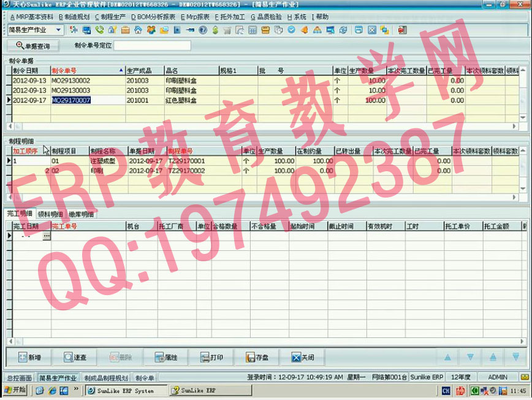Click the 打印 print icon button
532x400 pixels.
(211, 358)
